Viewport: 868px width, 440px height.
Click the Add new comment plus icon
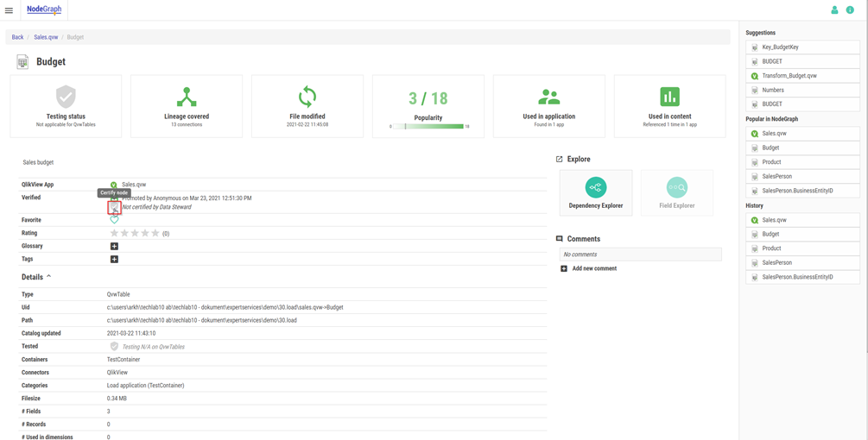563,268
